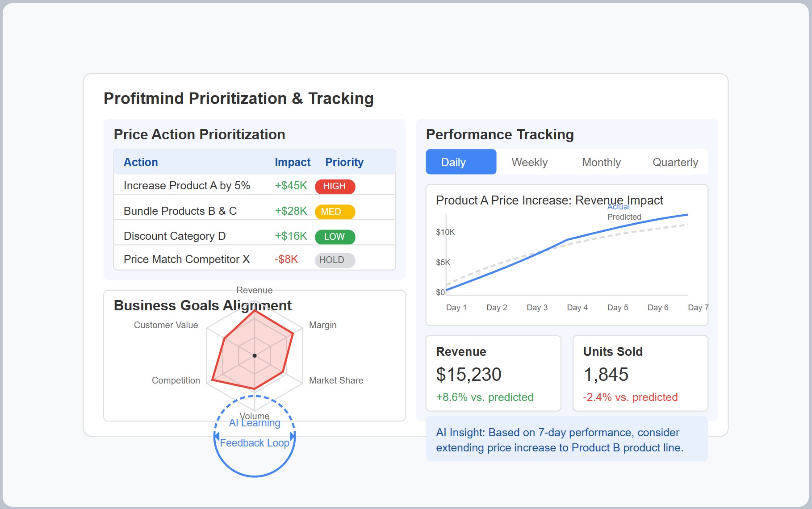Click the Predicted line legend label

click(624, 217)
